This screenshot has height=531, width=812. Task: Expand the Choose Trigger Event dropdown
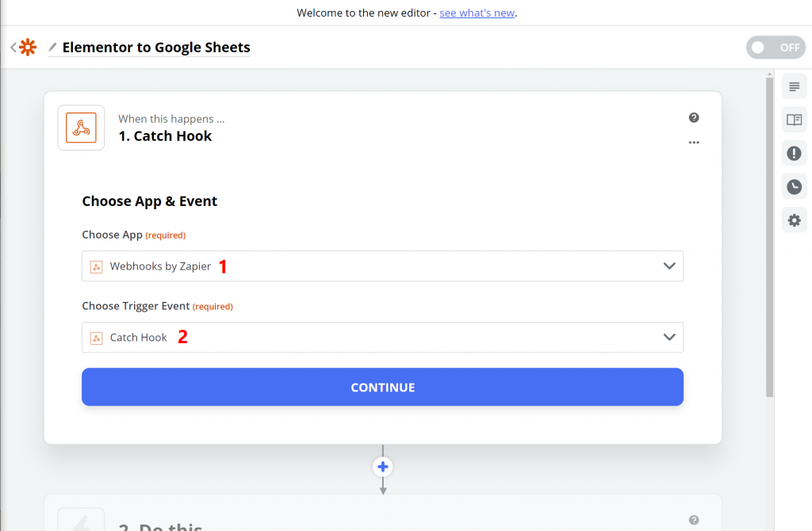(382, 338)
